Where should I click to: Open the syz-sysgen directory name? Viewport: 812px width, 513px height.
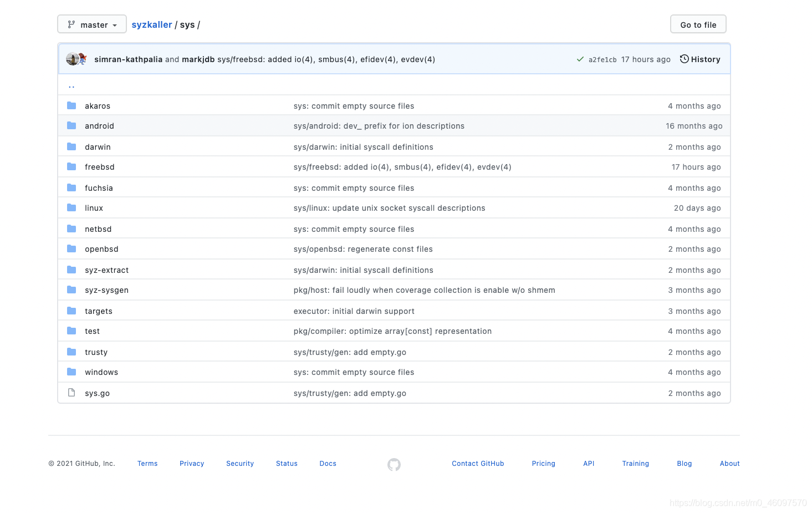click(106, 290)
